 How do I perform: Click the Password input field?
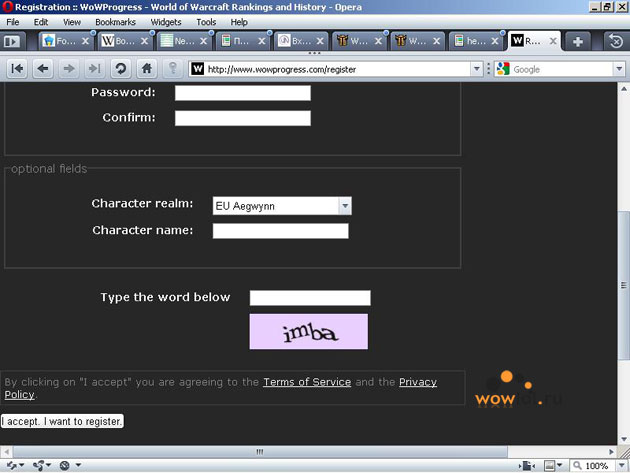tap(243, 93)
